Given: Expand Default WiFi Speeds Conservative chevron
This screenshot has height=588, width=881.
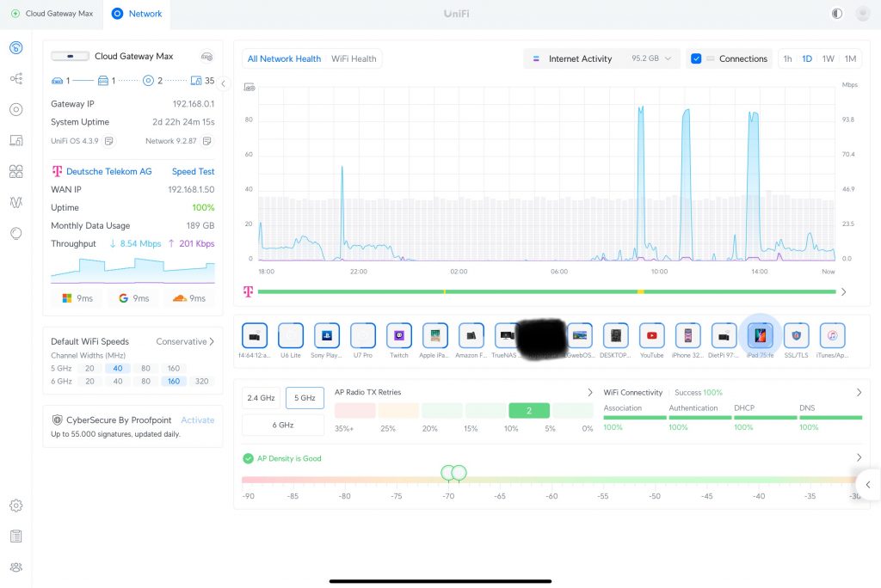Looking at the screenshot, I should (x=212, y=341).
